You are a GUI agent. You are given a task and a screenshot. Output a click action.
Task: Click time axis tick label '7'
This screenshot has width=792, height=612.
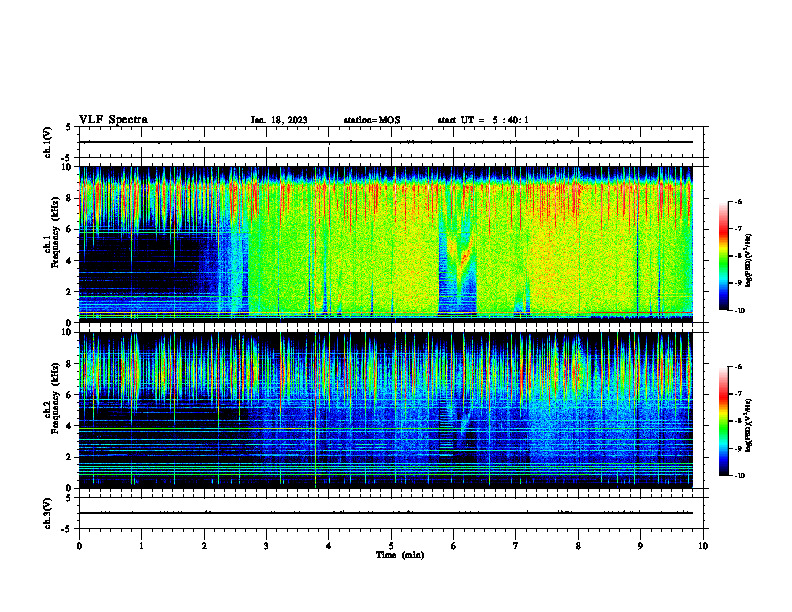coord(516,546)
